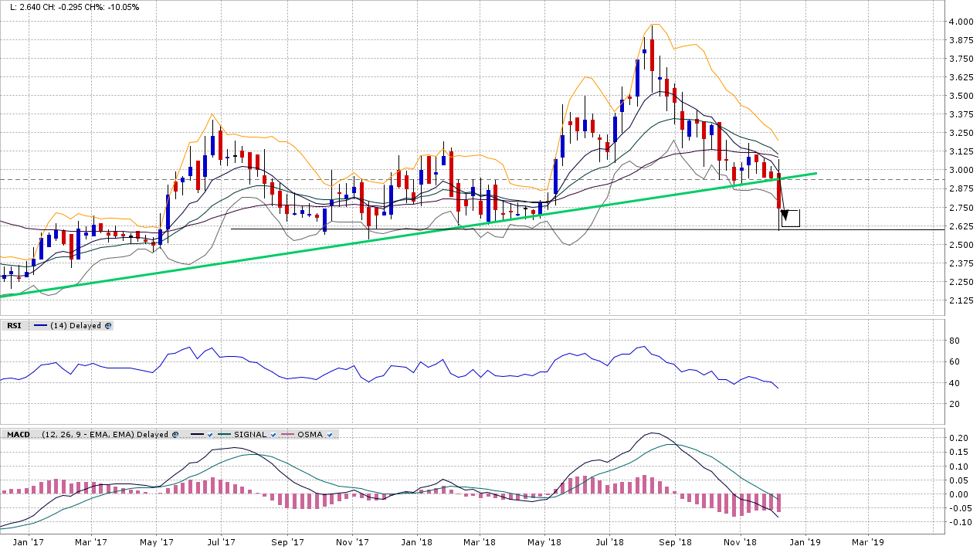Image resolution: width=980 pixels, height=553 pixels.
Task: Click the pink OSMA color swatch
Action: coord(287,435)
